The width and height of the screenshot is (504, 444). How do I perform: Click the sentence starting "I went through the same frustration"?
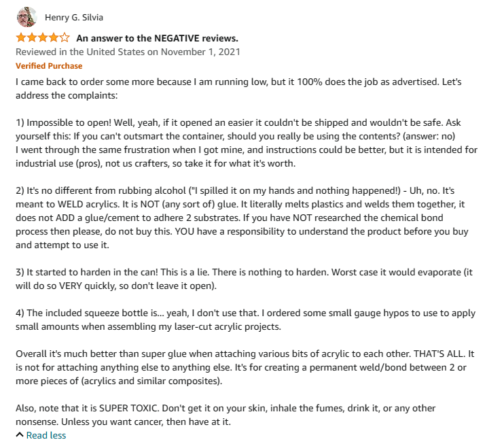(x=247, y=156)
